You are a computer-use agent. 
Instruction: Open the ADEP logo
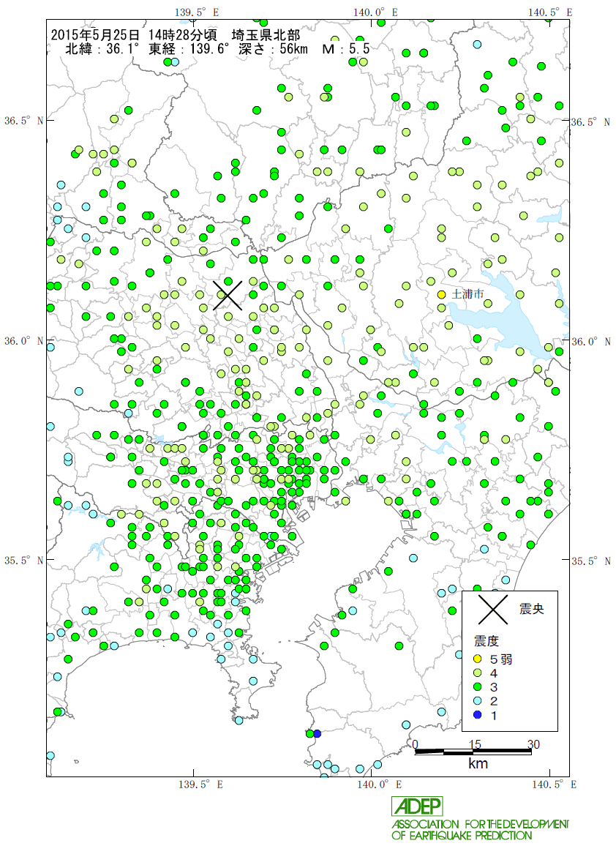click(418, 806)
